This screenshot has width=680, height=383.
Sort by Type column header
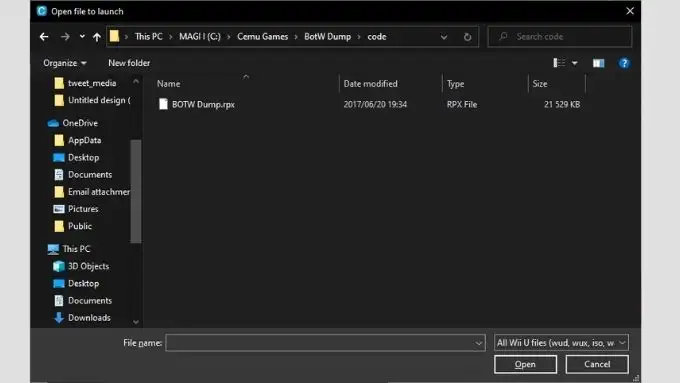(455, 84)
